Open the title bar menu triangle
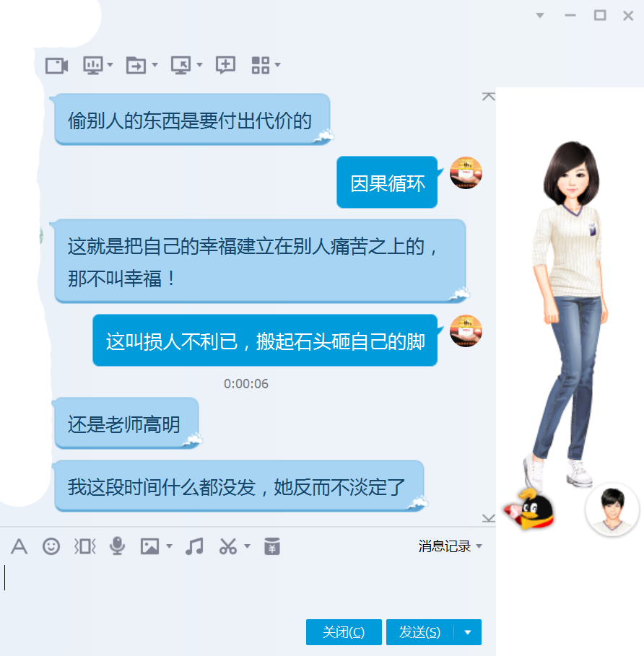This screenshot has width=644, height=656. [540, 16]
